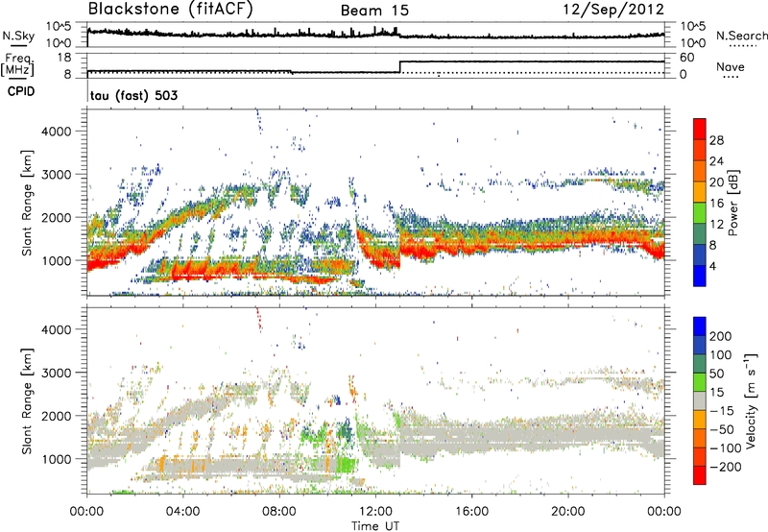Click "Slant Range [km]" label of velocity panel
This screenshot has height=532, width=768.
click(x=27, y=400)
